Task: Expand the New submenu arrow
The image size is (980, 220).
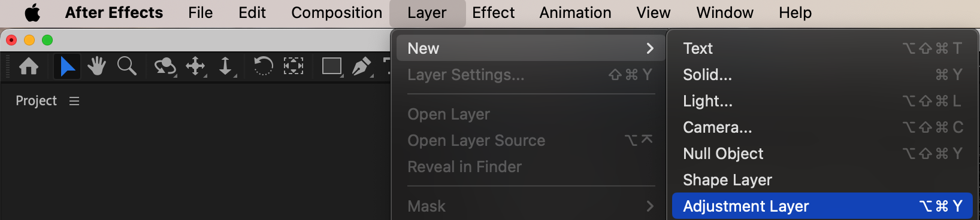Action: click(650, 48)
